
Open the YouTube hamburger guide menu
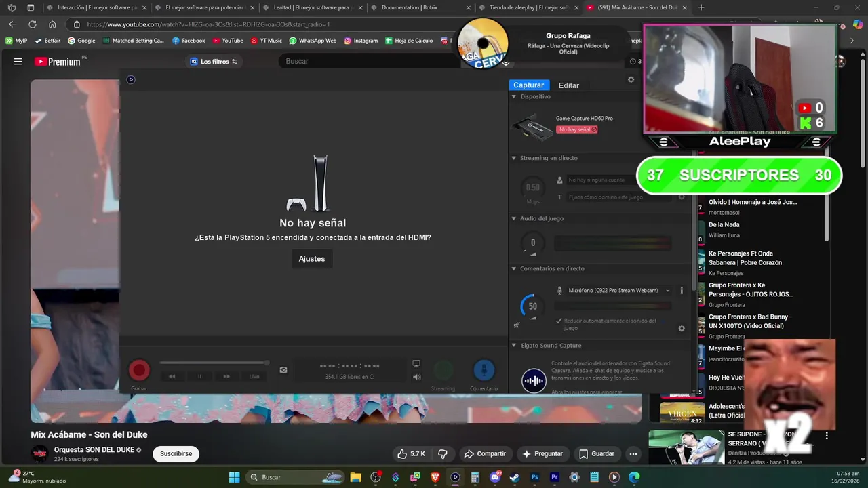coord(18,62)
